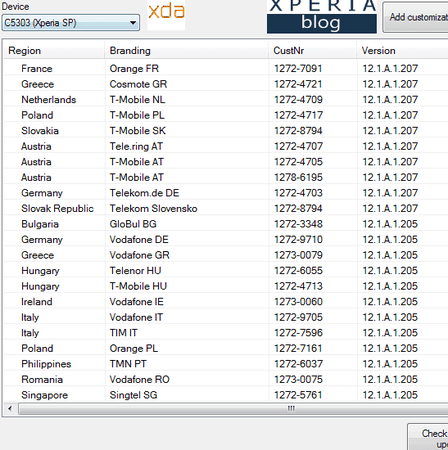448x450 pixels.
Task: Select the T-Mobile NL row
Action: tap(226, 100)
